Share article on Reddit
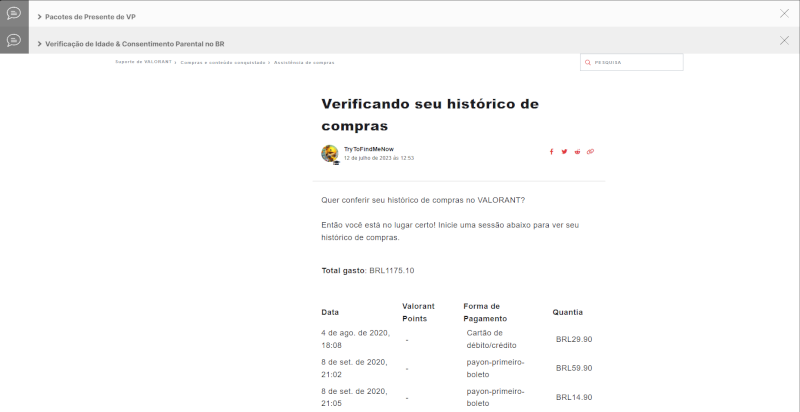This screenshot has width=800, height=412. pyautogui.click(x=577, y=152)
